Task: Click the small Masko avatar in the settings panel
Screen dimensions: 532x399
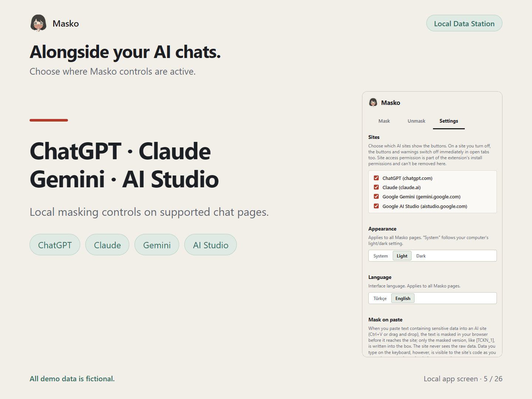Action: click(373, 102)
